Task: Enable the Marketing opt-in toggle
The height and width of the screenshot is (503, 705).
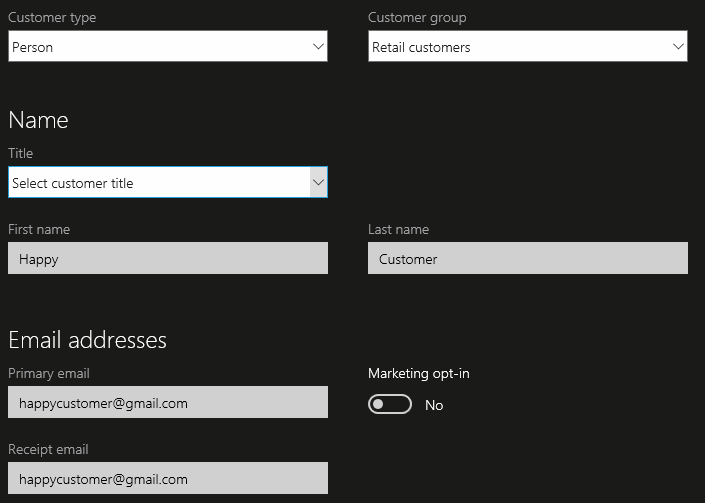Action: [x=390, y=405]
